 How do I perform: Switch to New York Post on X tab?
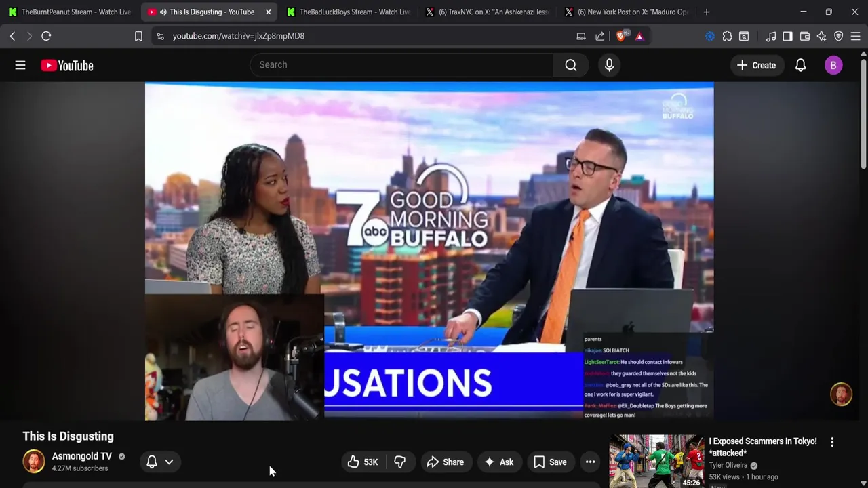(x=627, y=12)
